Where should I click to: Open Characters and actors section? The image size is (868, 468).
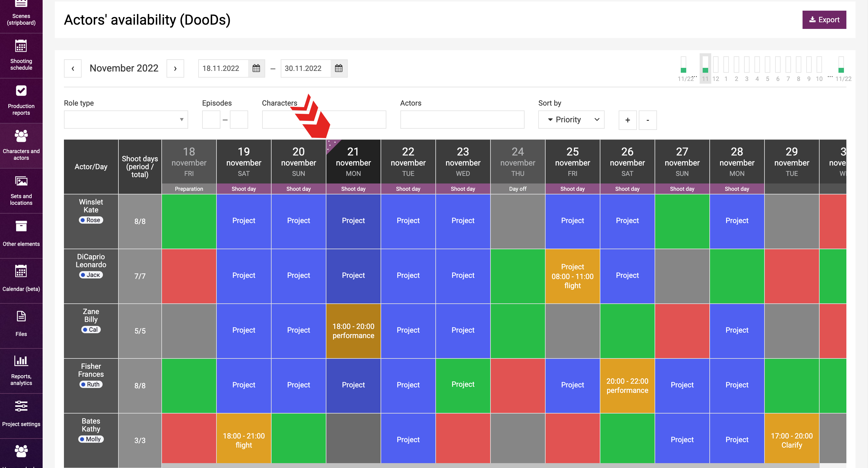(21, 145)
